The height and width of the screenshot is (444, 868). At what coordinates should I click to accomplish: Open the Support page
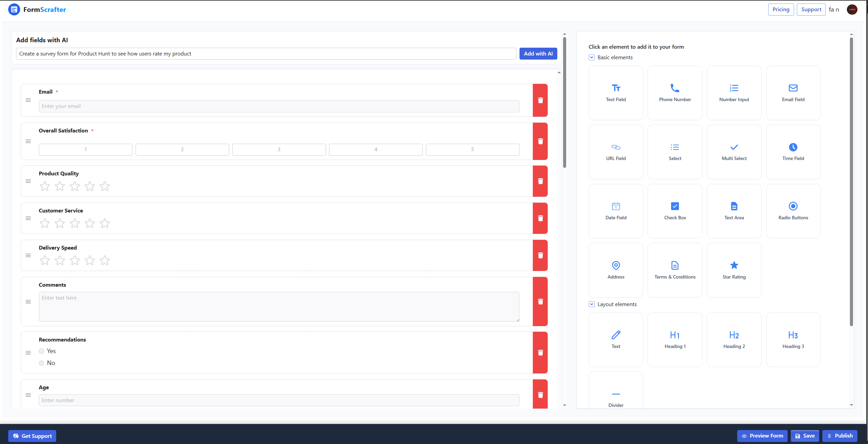coord(811,10)
